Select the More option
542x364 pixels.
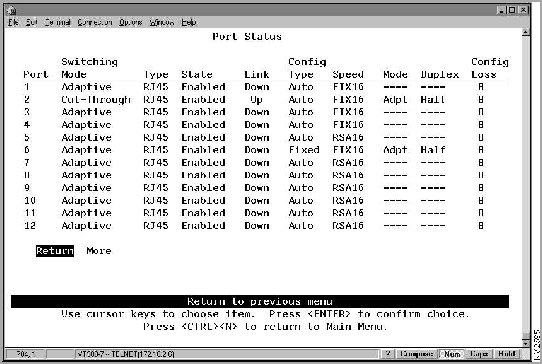coord(99,251)
